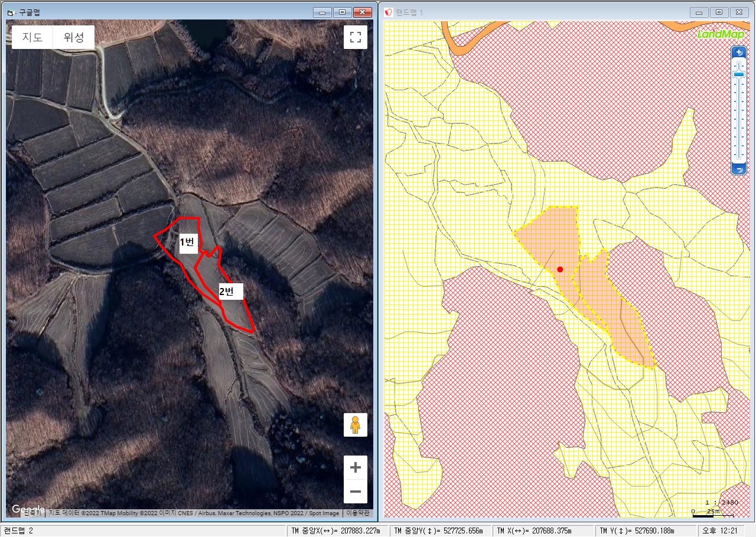Click the LandMap zoom-out button at slider bottom
The height and width of the screenshot is (537, 756).
coord(739,169)
